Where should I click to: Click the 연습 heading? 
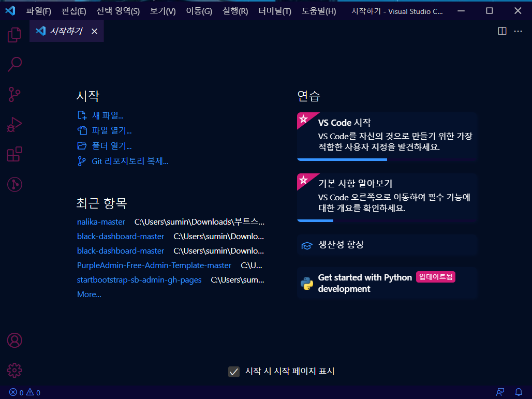309,96
